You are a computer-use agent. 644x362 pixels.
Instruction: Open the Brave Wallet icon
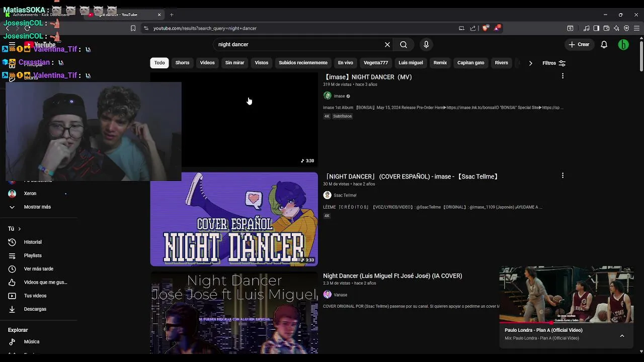coord(606,28)
